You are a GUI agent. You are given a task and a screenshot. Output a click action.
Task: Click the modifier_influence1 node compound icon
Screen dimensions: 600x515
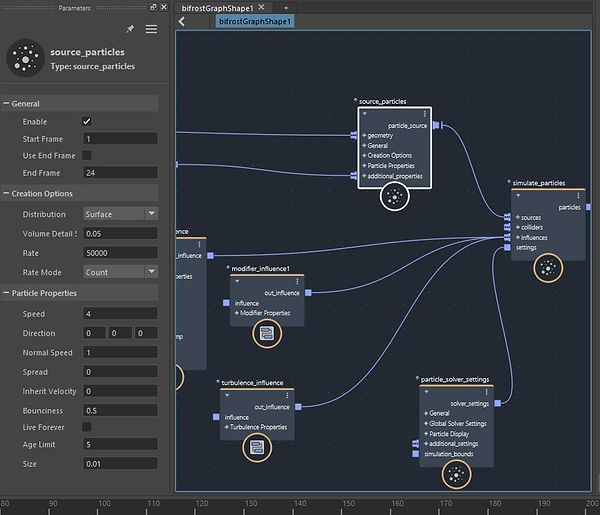click(267, 334)
